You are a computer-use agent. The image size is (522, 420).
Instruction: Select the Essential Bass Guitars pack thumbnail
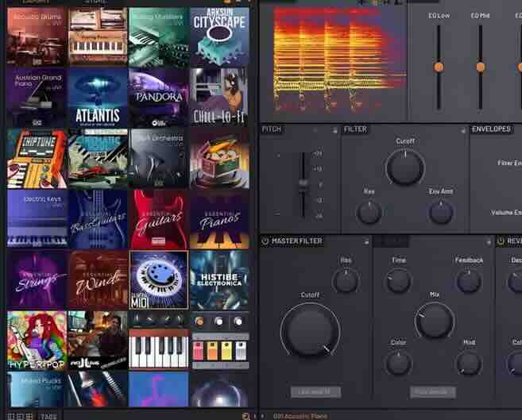click(98, 219)
